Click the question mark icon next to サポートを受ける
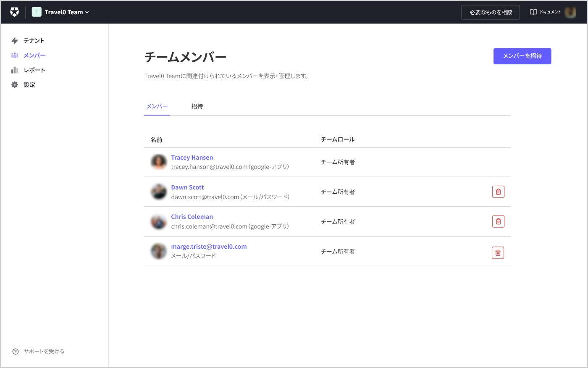Image resolution: width=588 pixels, height=368 pixels. tap(16, 351)
